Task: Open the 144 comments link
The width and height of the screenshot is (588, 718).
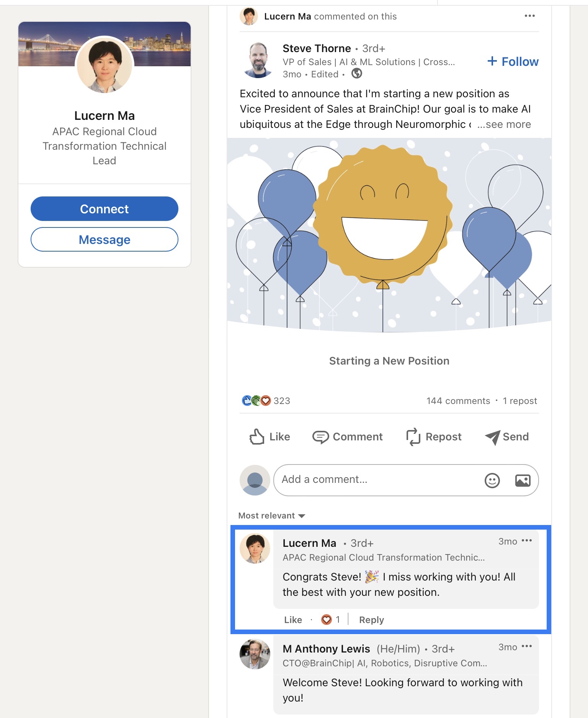Action: 458,401
